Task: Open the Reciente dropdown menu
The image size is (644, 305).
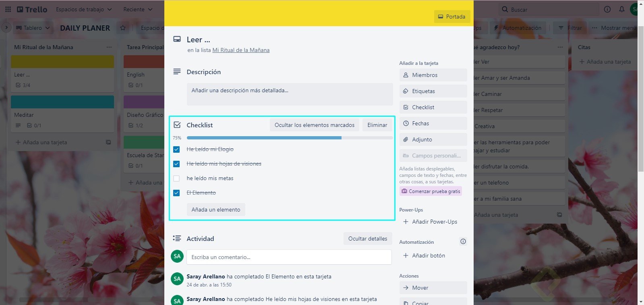Action: click(x=138, y=9)
